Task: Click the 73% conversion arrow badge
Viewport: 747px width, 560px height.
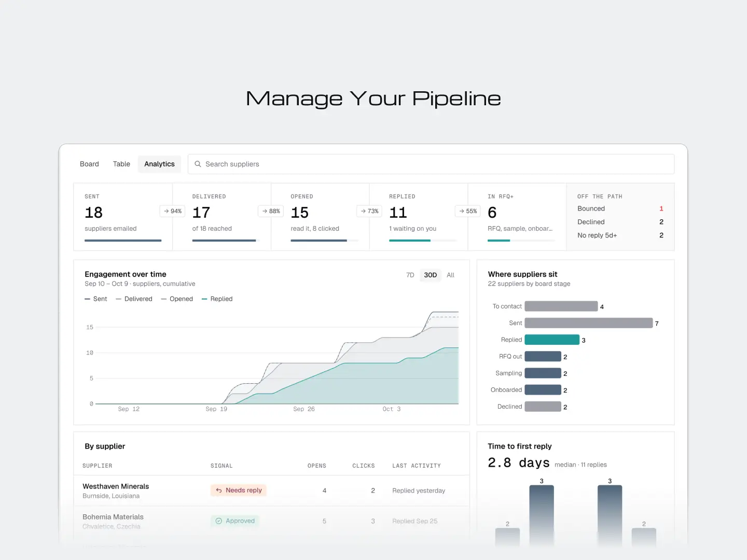Action: 370,211
